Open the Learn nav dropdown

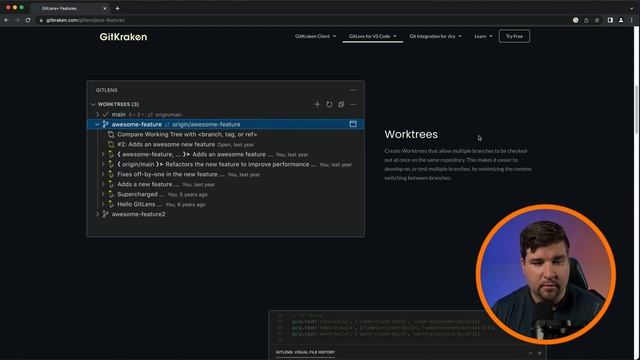(x=483, y=36)
